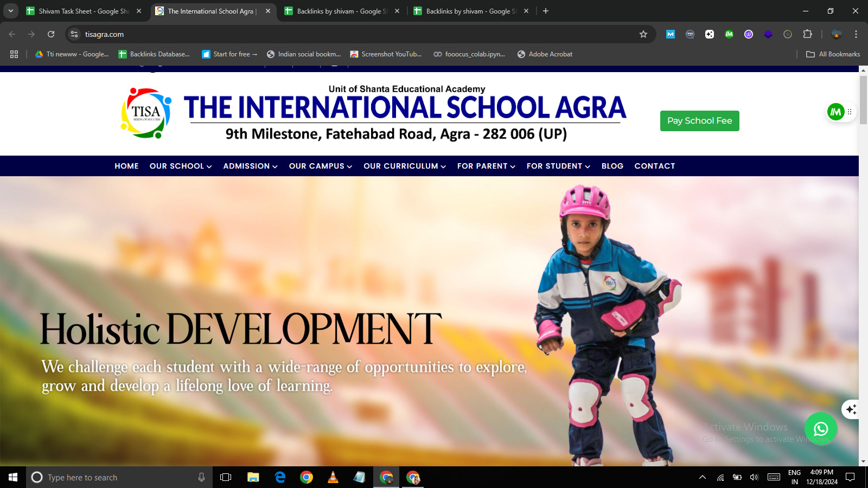Expand the FOR PARENT menu

pos(486,166)
